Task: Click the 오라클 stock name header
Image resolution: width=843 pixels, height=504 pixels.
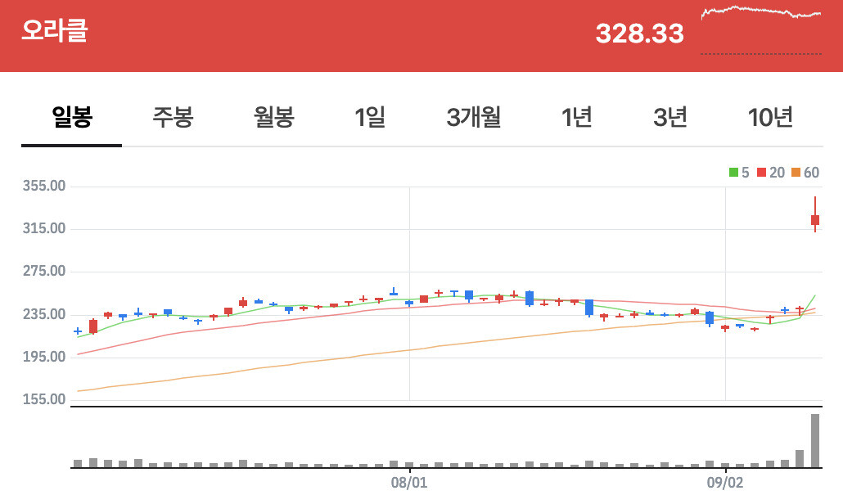Action: coord(54,30)
